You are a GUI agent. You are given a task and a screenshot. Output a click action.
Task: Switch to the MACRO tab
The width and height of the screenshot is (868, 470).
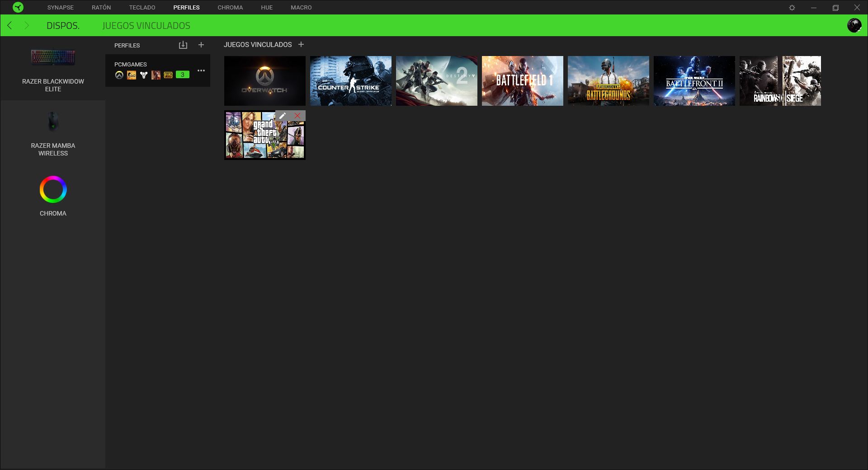(x=301, y=8)
